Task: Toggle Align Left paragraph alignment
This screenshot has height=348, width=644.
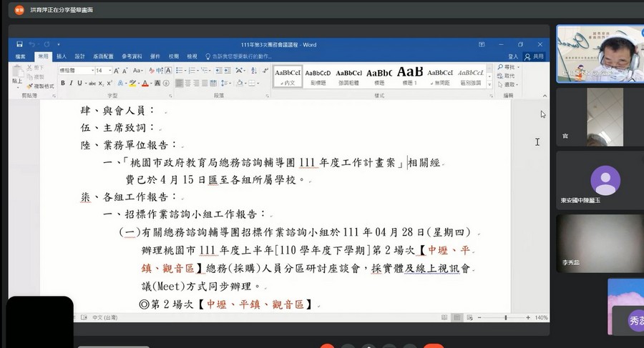Action: coord(179,84)
